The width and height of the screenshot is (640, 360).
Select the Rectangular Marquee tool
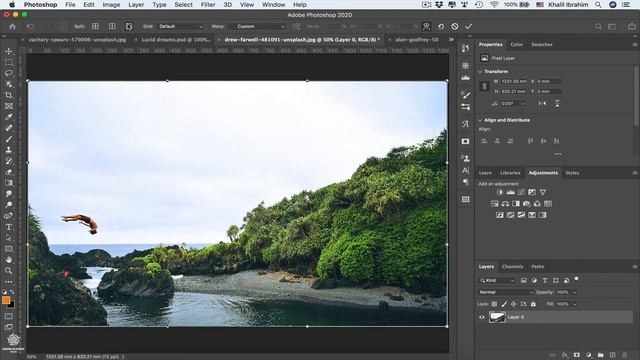tap(9, 62)
